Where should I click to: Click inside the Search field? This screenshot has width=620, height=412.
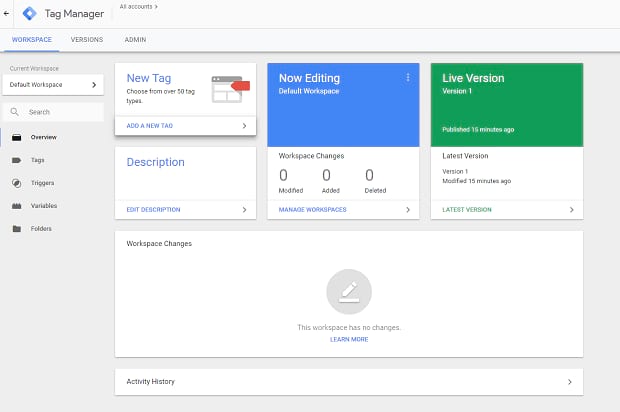[x=60, y=112]
